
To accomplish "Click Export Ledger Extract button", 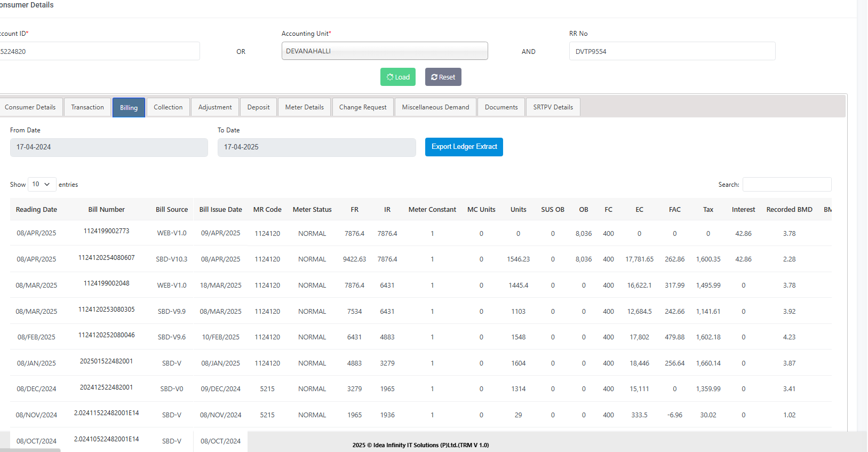I will (464, 147).
